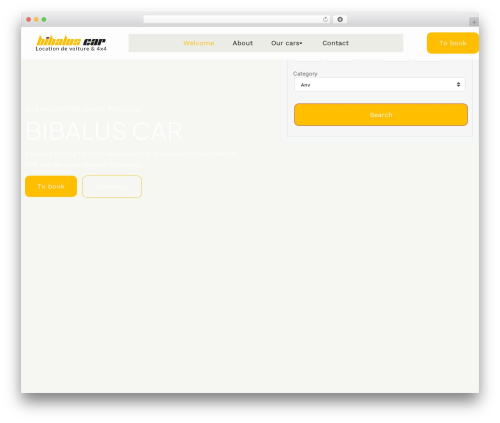Click the To book button in header
The image size is (500, 423).
point(453,43)
